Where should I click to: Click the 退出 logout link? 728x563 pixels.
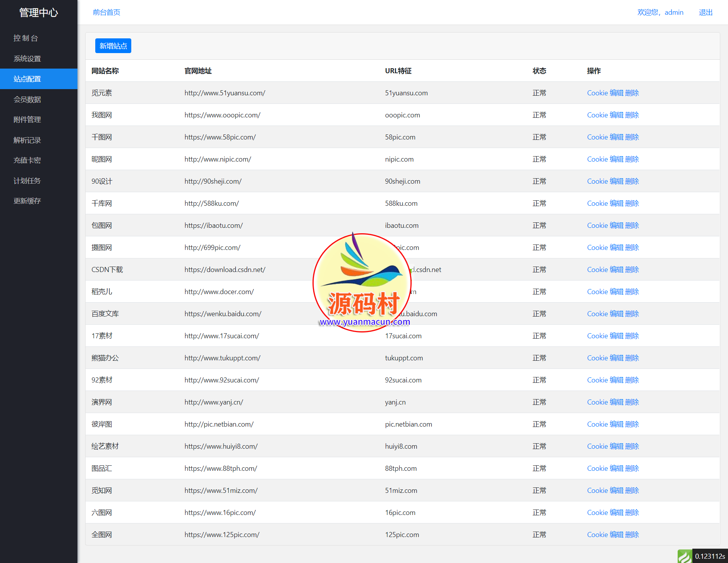click(x=706, y=12)
